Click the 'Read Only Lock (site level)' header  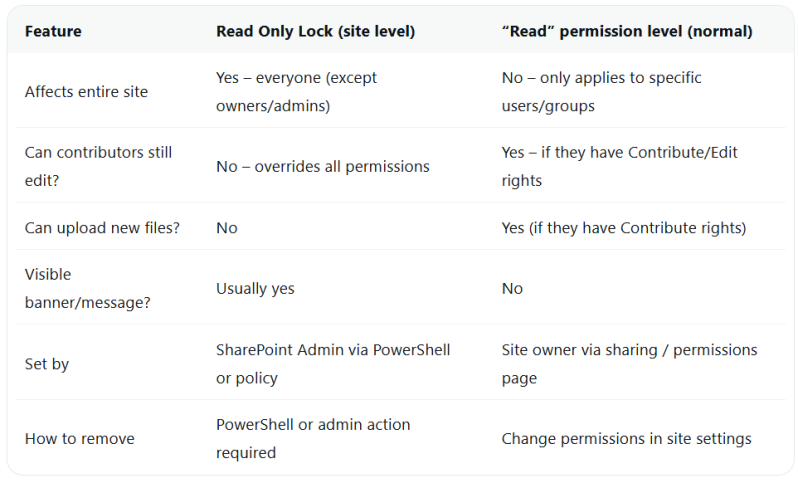315,31
